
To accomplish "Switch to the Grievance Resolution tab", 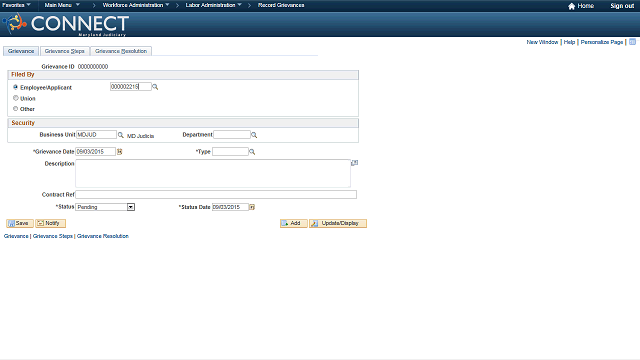I will pyautogui.click(x=121, y=51).
